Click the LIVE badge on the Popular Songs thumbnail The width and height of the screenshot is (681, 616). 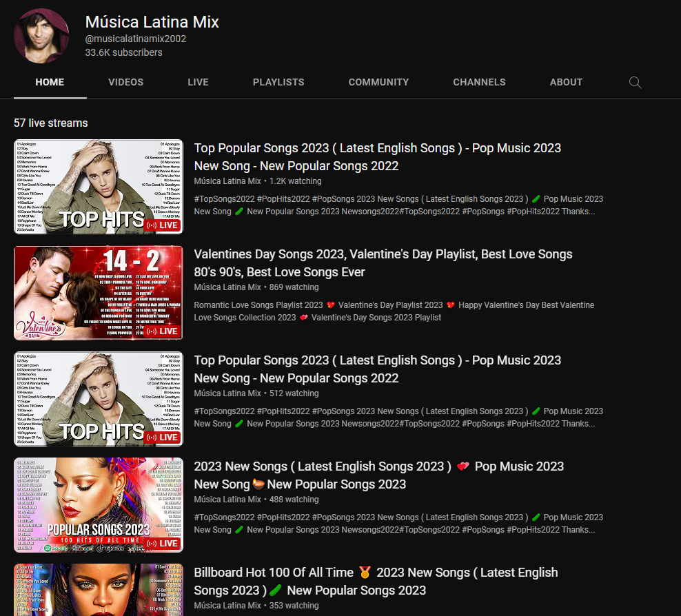(163, 544)
